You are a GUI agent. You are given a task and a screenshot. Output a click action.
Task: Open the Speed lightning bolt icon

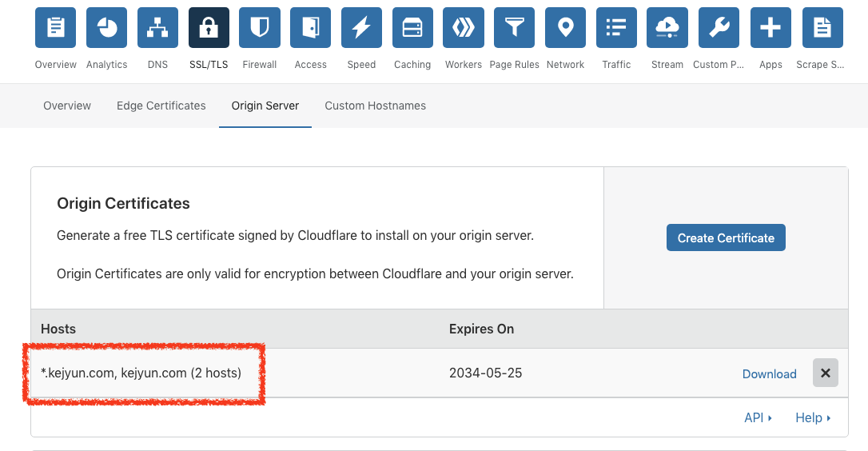point(361,28)
